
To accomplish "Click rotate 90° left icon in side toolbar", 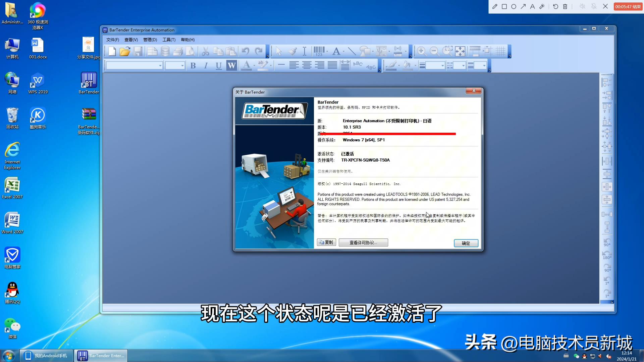I will coord(607,242).
